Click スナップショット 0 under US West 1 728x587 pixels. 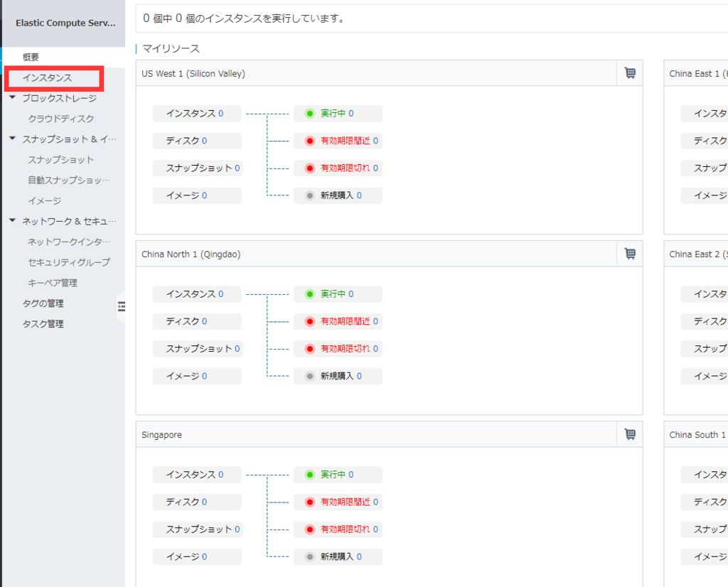198,168
